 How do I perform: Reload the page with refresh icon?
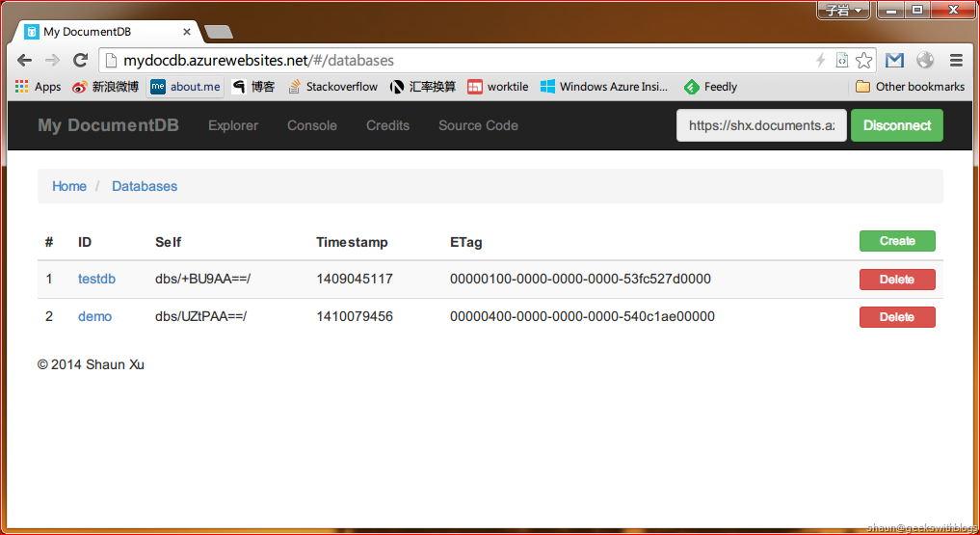point(81,60)
